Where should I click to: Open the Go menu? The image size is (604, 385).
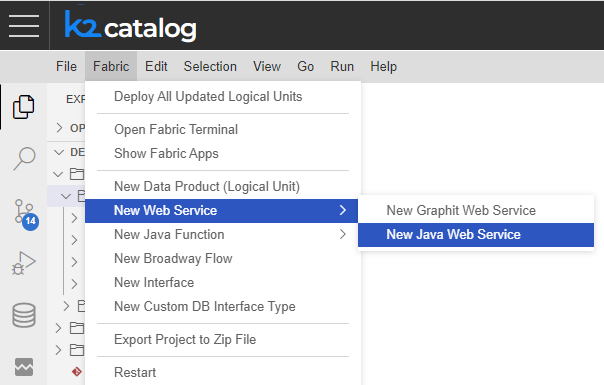pos(305,66)
